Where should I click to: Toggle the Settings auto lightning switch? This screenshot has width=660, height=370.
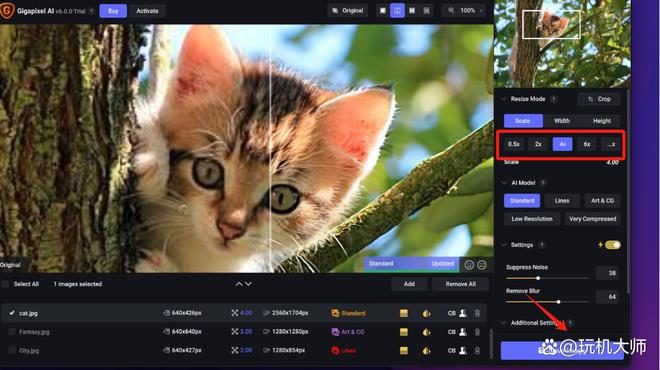point(612,245)
